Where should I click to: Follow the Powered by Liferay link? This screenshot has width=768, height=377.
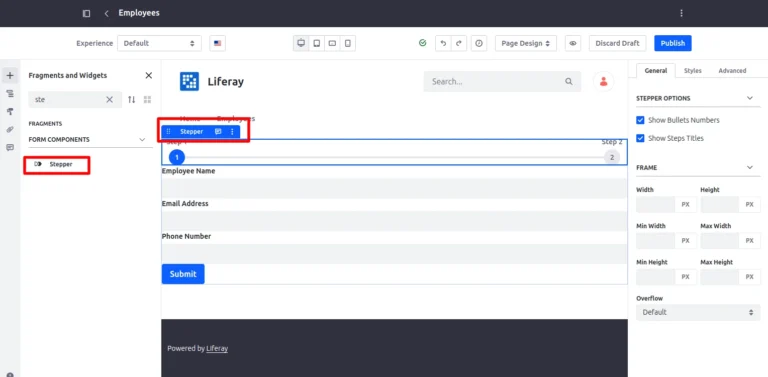tap(217, 349)
